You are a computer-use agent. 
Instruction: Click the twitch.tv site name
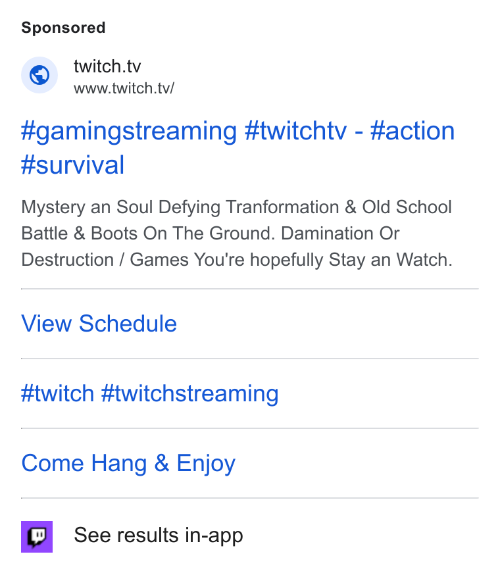107,66
